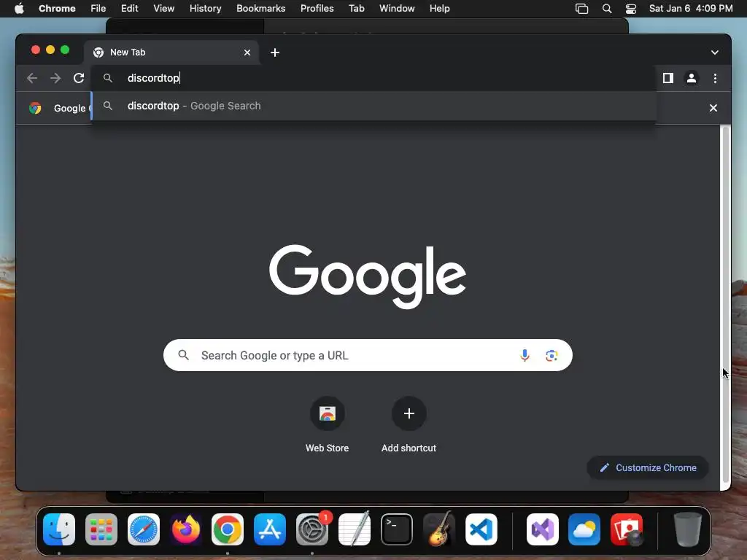747x560 pixels.
Task: Expand the tab search chevron
Action: [715, 52]
